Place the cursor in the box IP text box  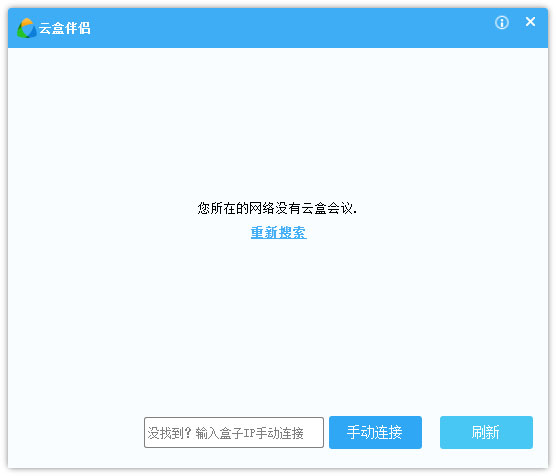[234, 432]
